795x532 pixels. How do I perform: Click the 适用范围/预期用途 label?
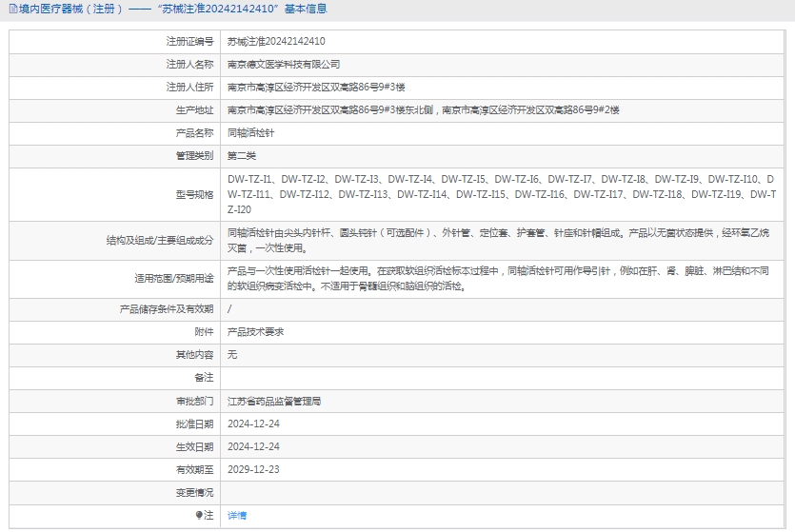coord(174,279)
